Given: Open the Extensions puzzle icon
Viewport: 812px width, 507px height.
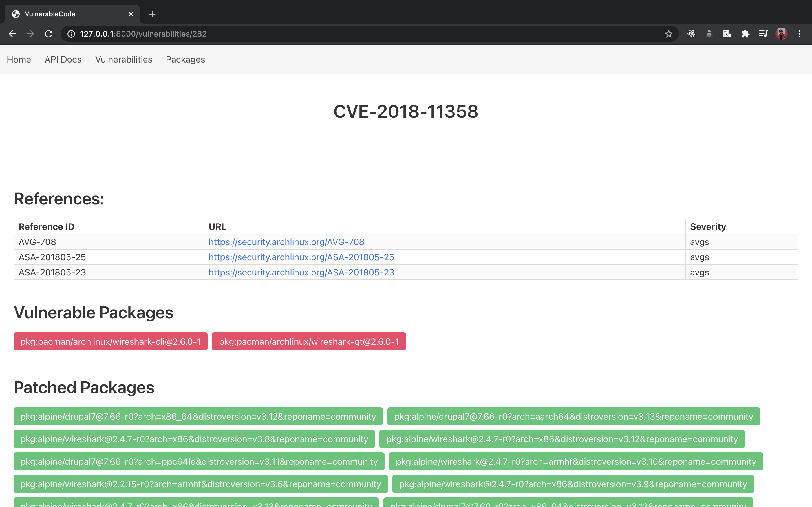Looking at the screenshot, I should (x=745, y=34).
